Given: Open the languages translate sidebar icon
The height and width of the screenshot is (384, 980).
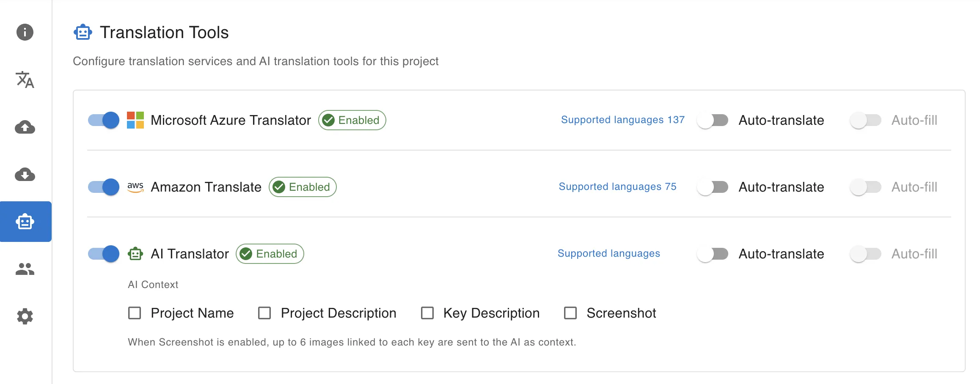Looking at the screenshot, I should coord(25,80).
